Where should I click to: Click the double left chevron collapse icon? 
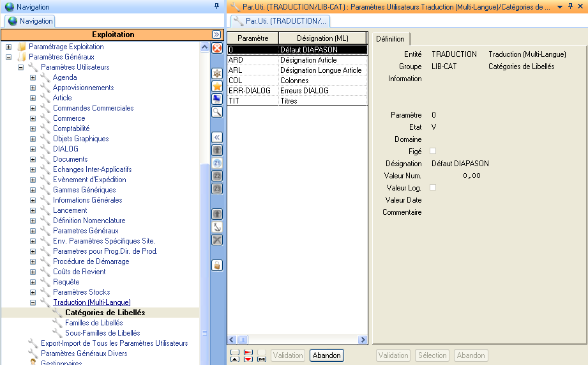[x=217, y=137]
